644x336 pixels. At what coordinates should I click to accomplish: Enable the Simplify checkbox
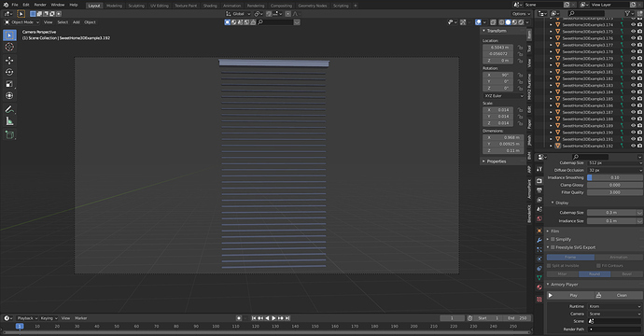[x=553, y=239]
